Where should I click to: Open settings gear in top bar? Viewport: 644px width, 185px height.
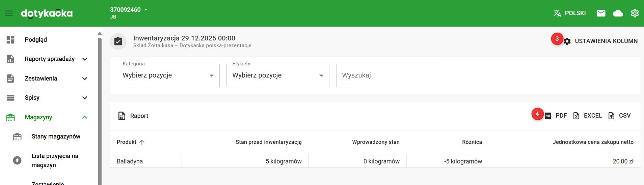pyautogui.click(x=635, y=13)
